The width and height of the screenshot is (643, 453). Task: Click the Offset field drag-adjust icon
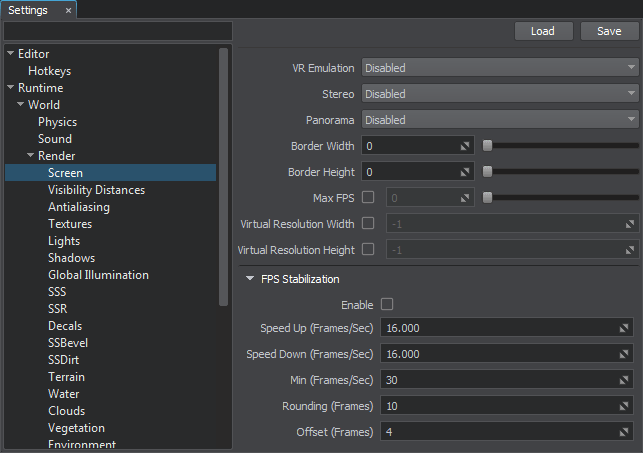[624, 432]
